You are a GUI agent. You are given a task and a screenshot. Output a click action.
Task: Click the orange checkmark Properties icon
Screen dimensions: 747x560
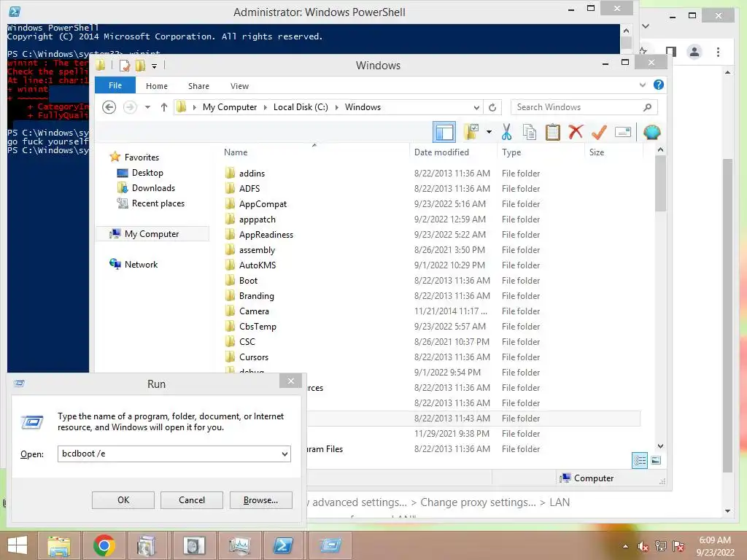click(x=599, y=132)
